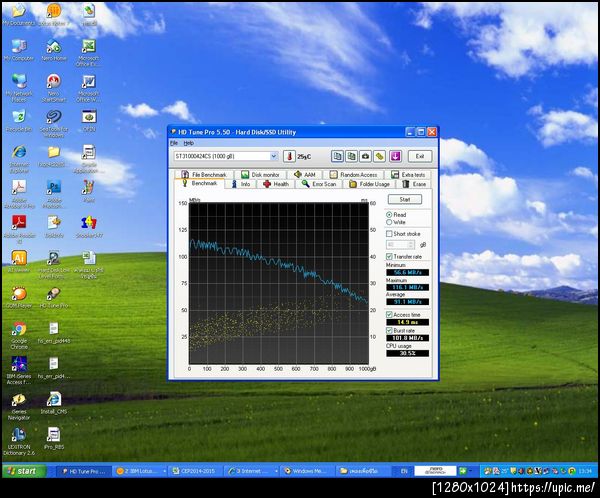Viewport: 600px width, 498px height.
Task: Select the HD Tune Pro taskbar button
Action: [84, 471]
